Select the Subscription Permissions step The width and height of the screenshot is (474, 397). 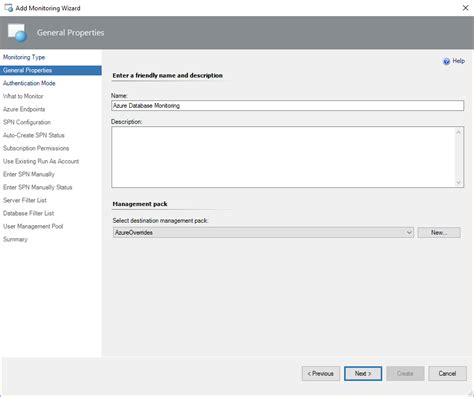36,148
